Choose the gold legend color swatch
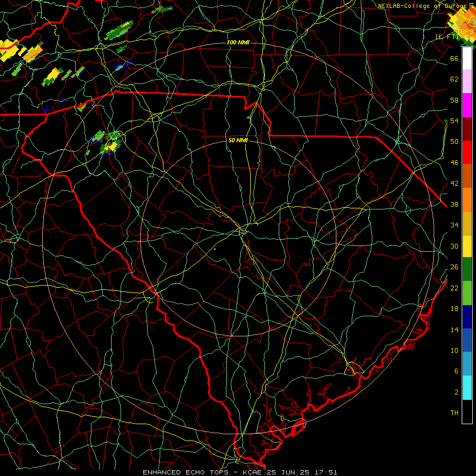Viewport: 476px width, 476px height. tap(467, 224)
